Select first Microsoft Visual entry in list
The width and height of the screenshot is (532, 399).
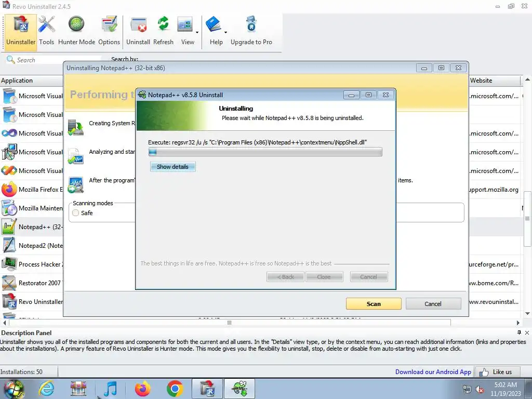click(x=32, y=96)
